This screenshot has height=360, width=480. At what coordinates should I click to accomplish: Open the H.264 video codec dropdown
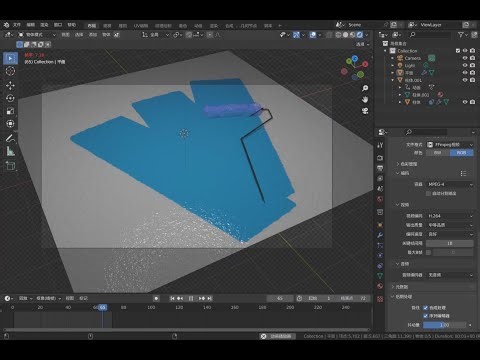pyautogui.click(x=450, y=216)
